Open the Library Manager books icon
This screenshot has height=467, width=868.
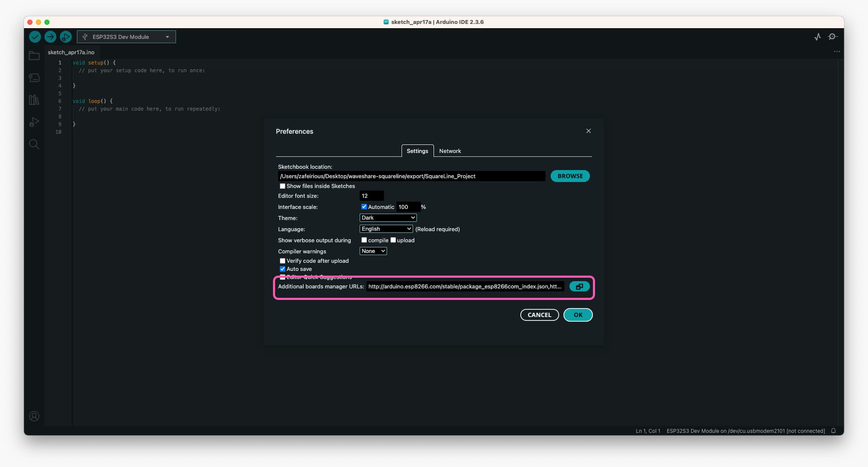(34, 100)
